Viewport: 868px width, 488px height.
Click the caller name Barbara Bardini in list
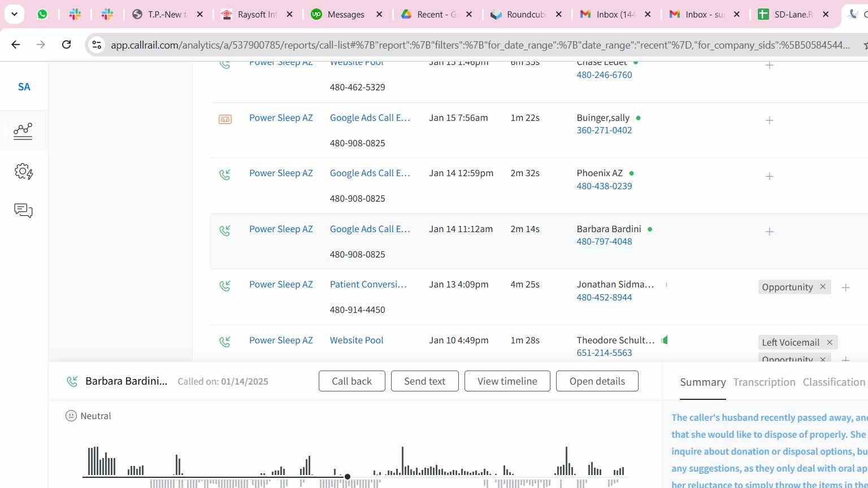pos(609,229)
